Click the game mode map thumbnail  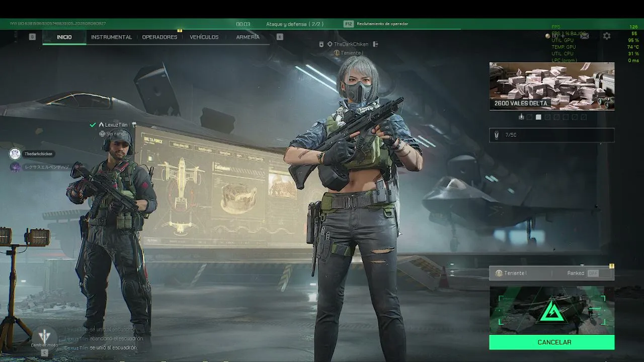click(x=552, y=311)
